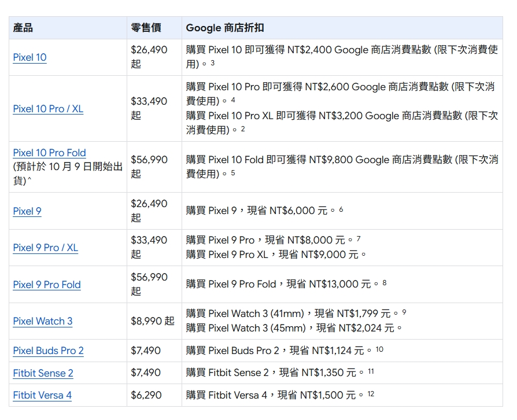Viewport: 517px width, 420px height.
Task: Open the Pixel 10 product link
Action: (x=29, y=57)
